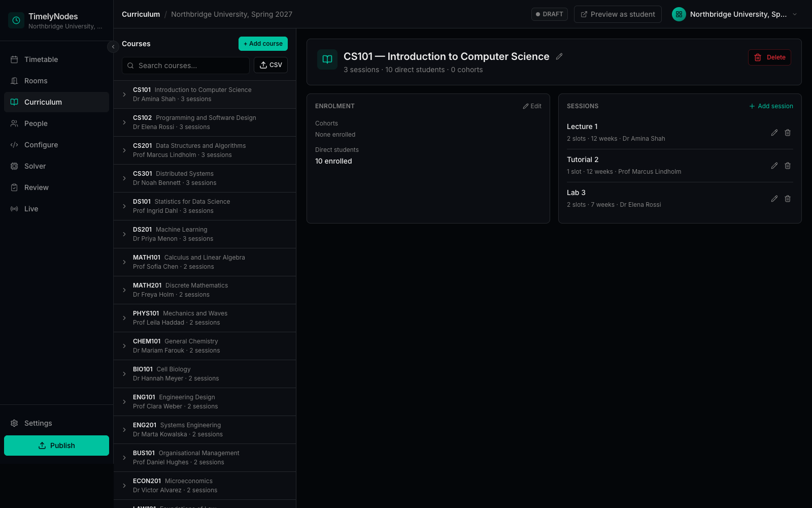This screenshot has width=812, height=508.
Task: Click the TimelyNodes clock logo icon
Action: click(x=16, y=20)
